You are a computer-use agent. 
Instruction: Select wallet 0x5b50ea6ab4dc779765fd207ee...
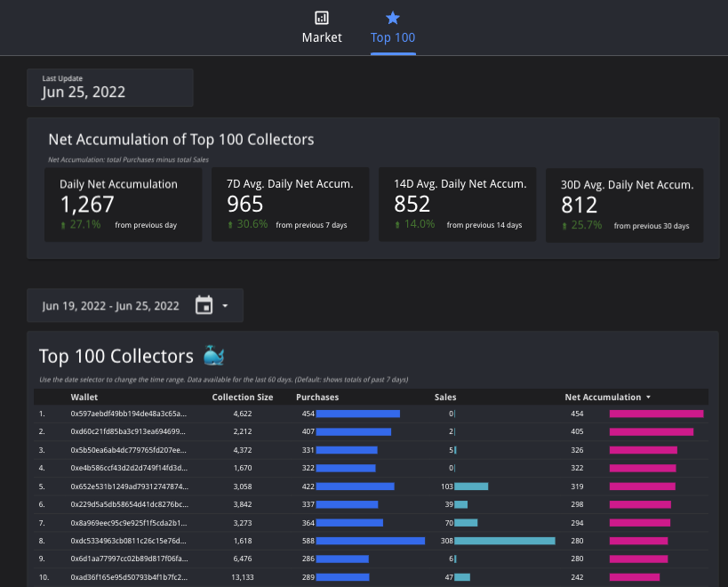click(129, 450)
